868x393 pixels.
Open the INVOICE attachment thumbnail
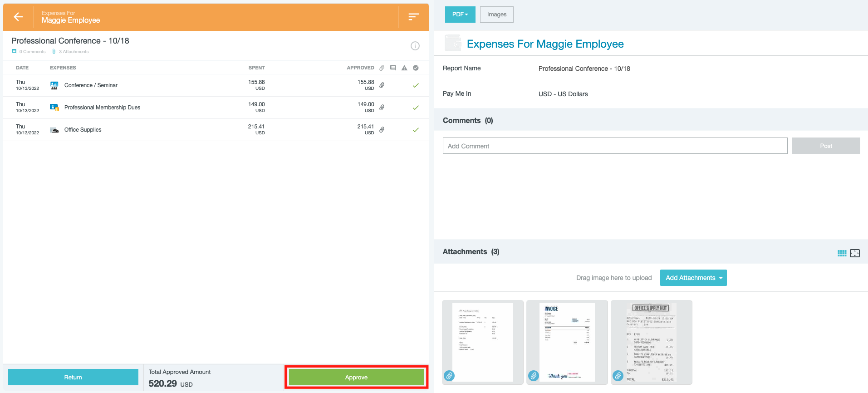(567, 342)
